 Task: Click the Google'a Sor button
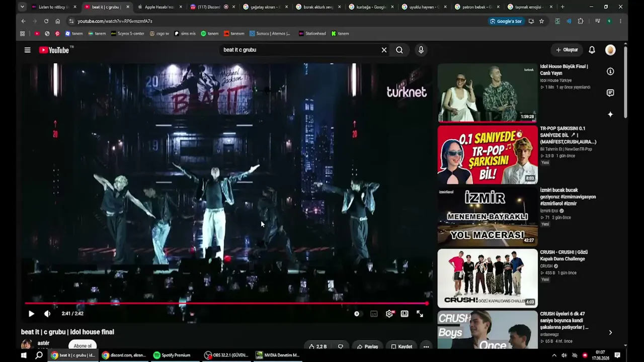point(506,21)
